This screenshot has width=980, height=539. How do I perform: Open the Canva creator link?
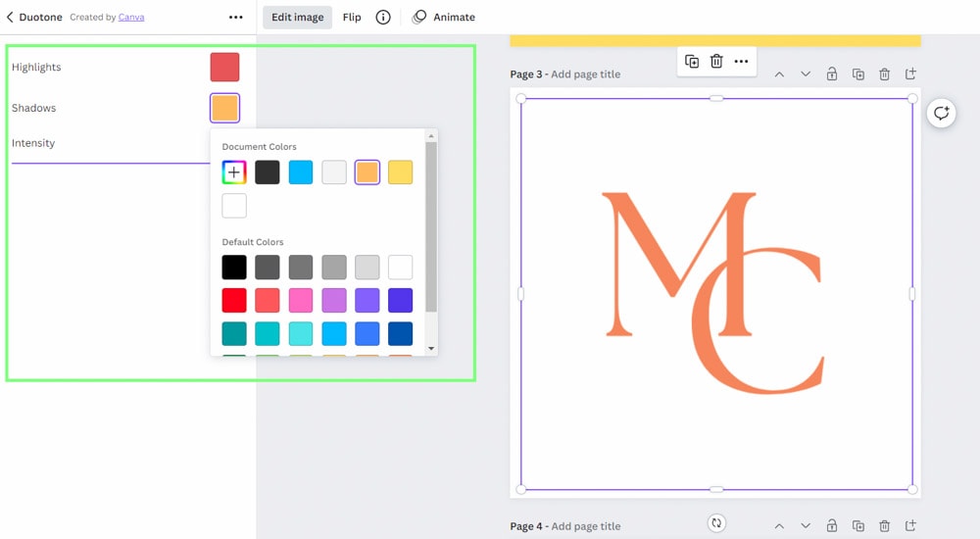point(131,18)
